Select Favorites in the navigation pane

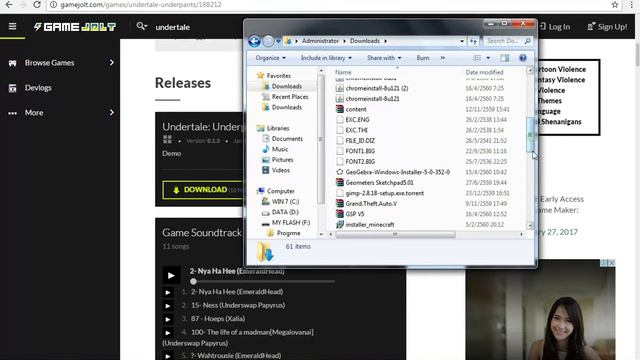tap(278, 76)
